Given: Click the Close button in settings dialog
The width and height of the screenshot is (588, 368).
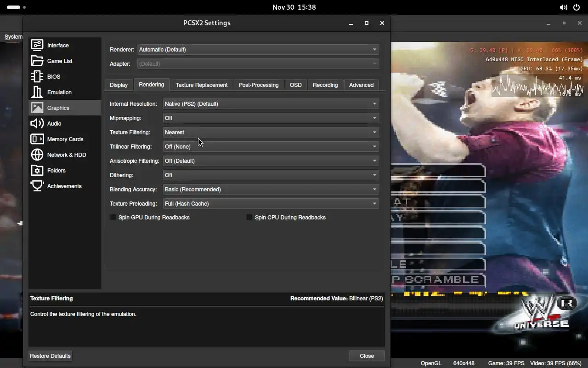Looking at the screenshot, I should coord(367,356).
